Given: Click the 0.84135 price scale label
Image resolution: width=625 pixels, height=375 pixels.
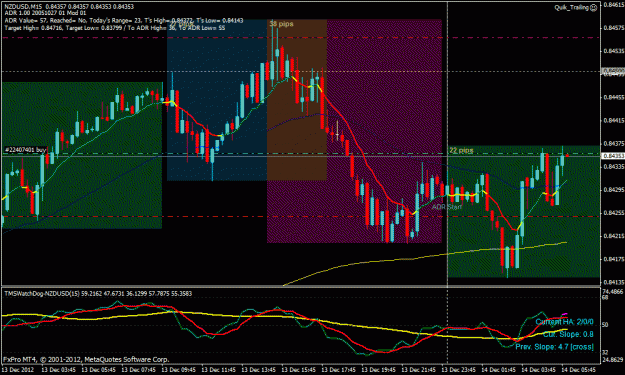Looking at the screenshot, I should point(614,282).
